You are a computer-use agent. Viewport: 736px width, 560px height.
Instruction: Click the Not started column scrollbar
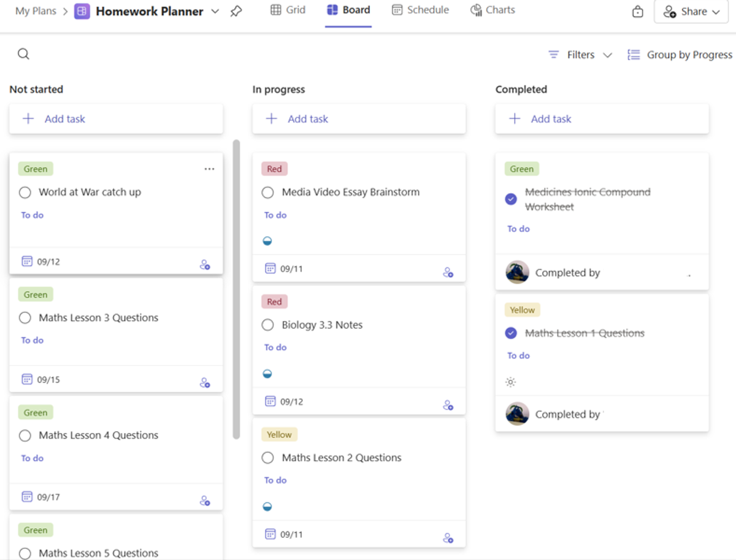click(x=236, y=288)
